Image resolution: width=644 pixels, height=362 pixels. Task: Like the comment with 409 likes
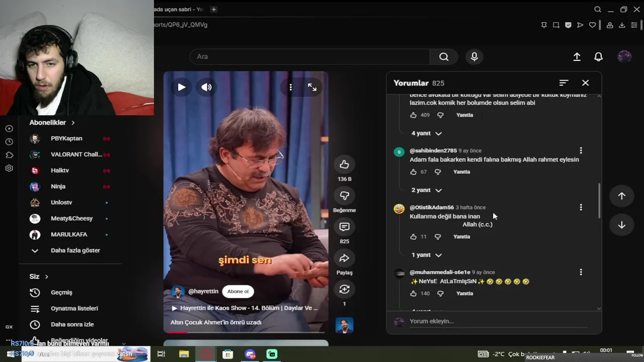[414, 115]
